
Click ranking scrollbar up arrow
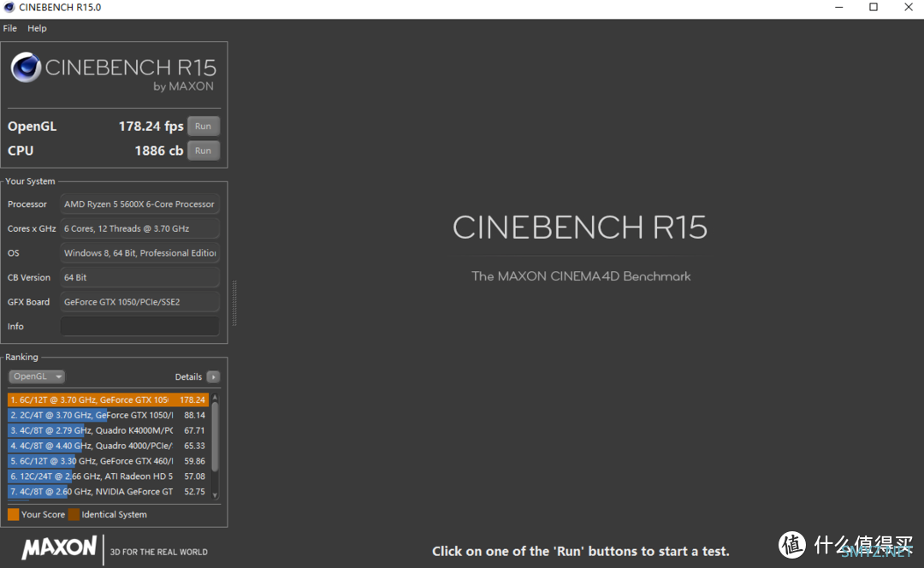[x=215, y=398]
